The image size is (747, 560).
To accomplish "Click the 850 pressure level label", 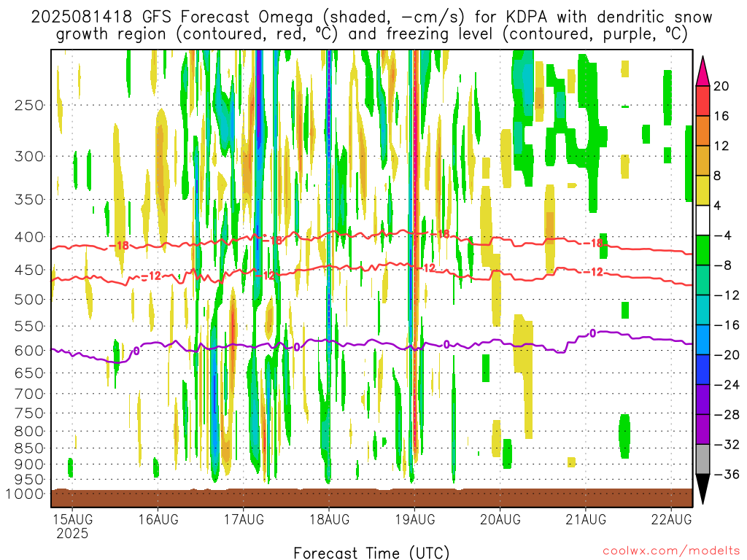I will pyautogui.click(x=29, y=448).
